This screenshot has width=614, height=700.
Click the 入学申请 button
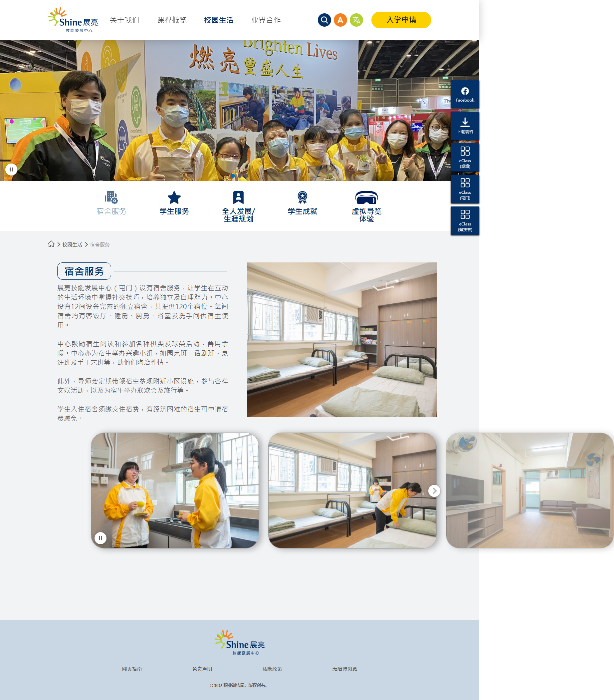point(401,20)
